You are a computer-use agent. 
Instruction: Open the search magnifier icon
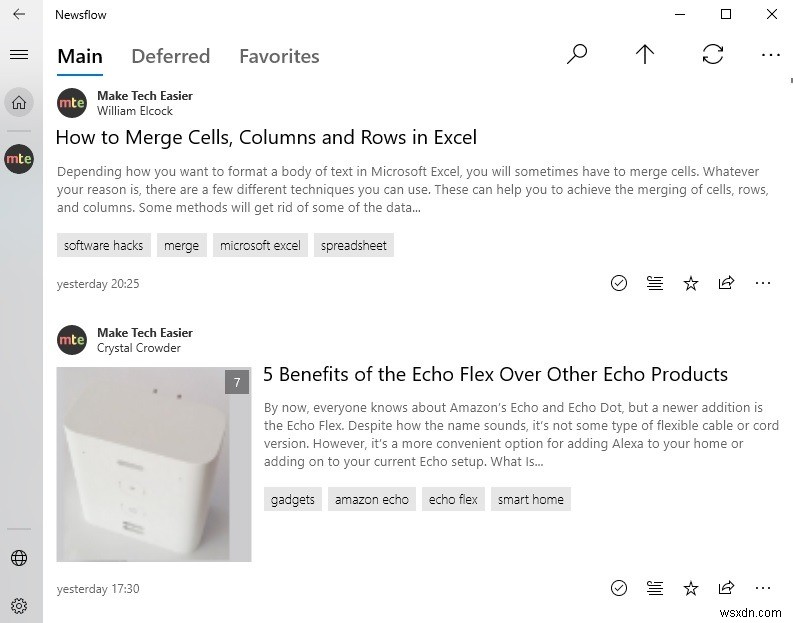577,55
